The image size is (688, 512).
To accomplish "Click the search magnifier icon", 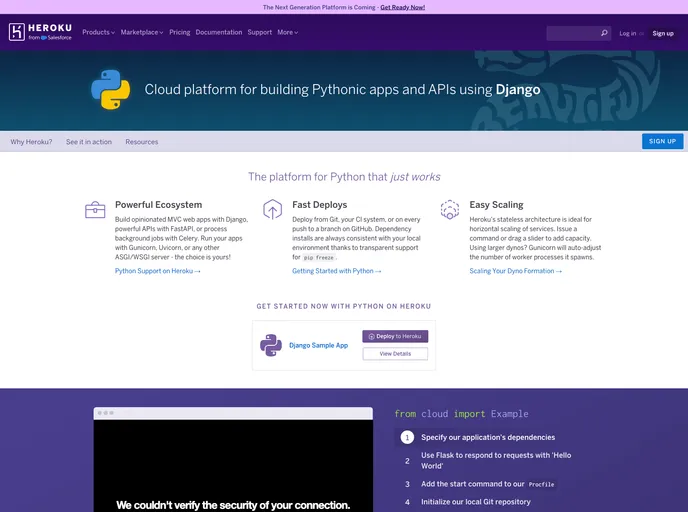I will (604, 33).
